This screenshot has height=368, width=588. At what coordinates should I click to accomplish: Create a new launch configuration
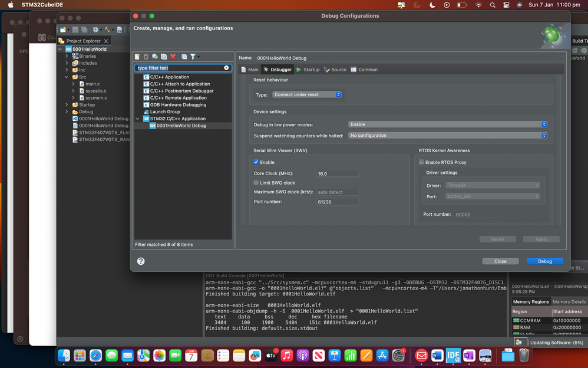pos(137,57)
